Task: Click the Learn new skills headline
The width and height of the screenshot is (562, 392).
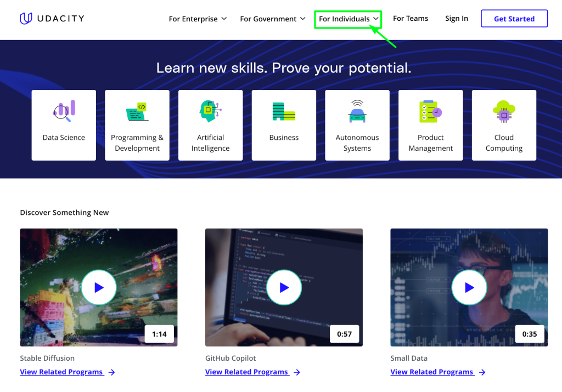Action: (x=284, y=68)
